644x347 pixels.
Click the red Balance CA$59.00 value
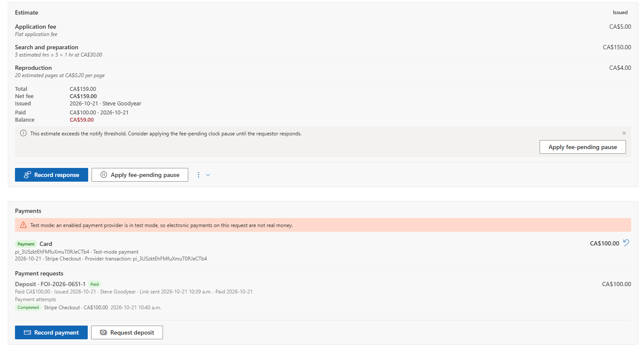[x=82, y=120]
